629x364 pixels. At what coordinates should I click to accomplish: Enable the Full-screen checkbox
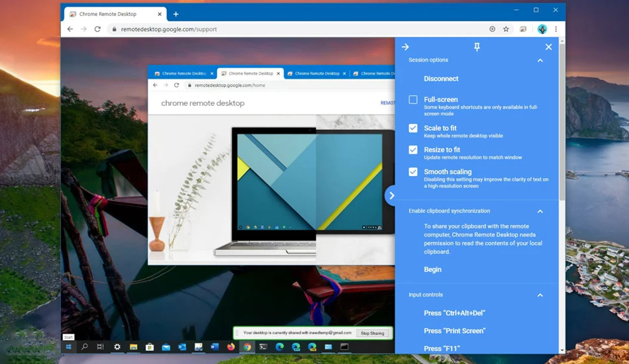412,99
